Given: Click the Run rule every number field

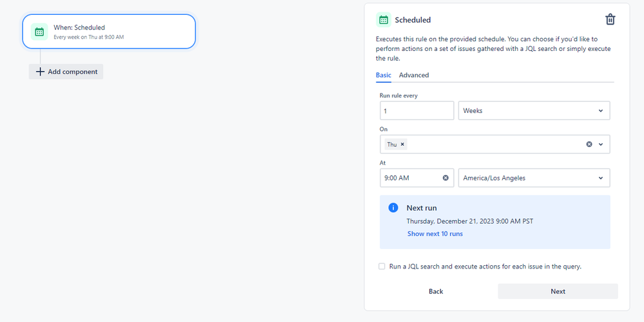Looking at the screenshot, I should click(416, 110).
